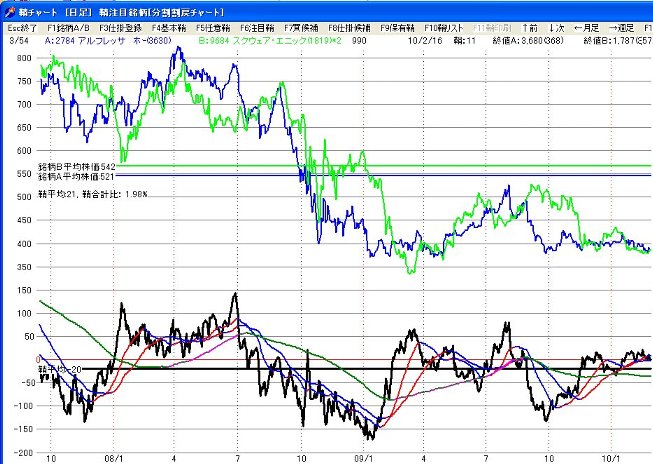Click the Esc終了 menu item
653x464 pixels.
pyautogui.click(x=22, y=28)
